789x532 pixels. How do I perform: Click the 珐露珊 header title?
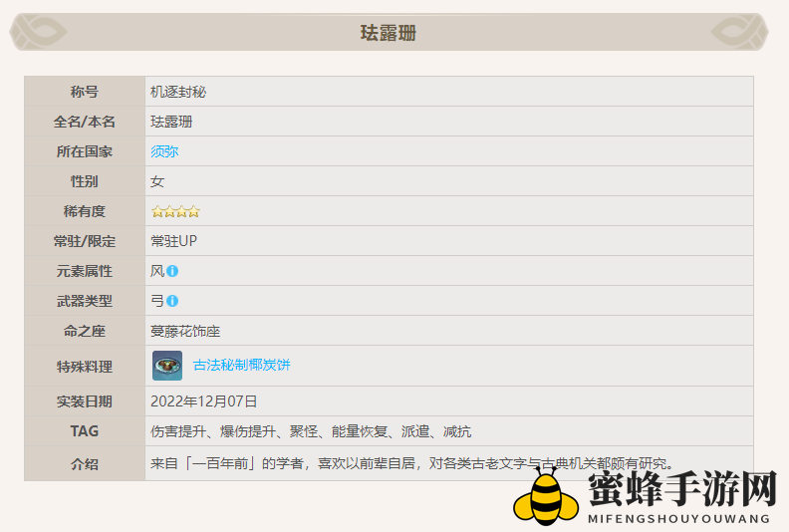(389, 33)
